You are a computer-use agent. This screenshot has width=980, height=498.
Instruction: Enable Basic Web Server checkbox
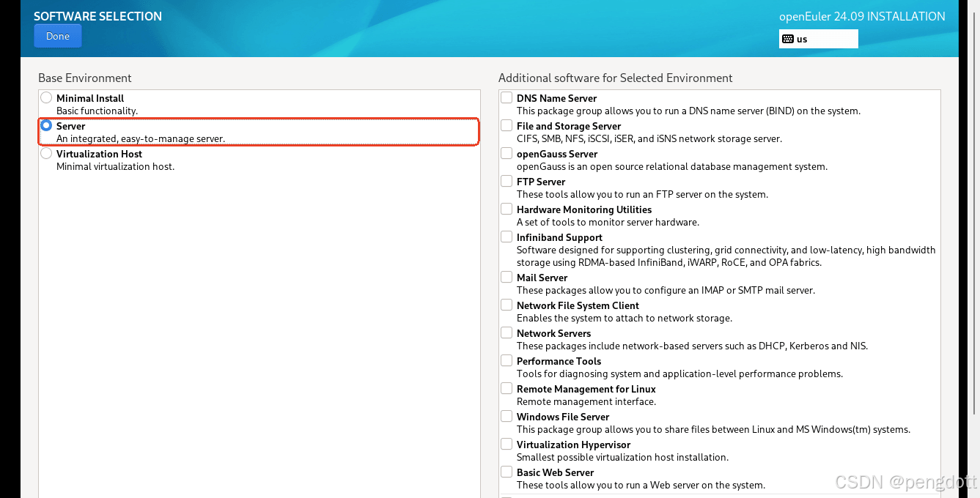click(x=506, y=472)
